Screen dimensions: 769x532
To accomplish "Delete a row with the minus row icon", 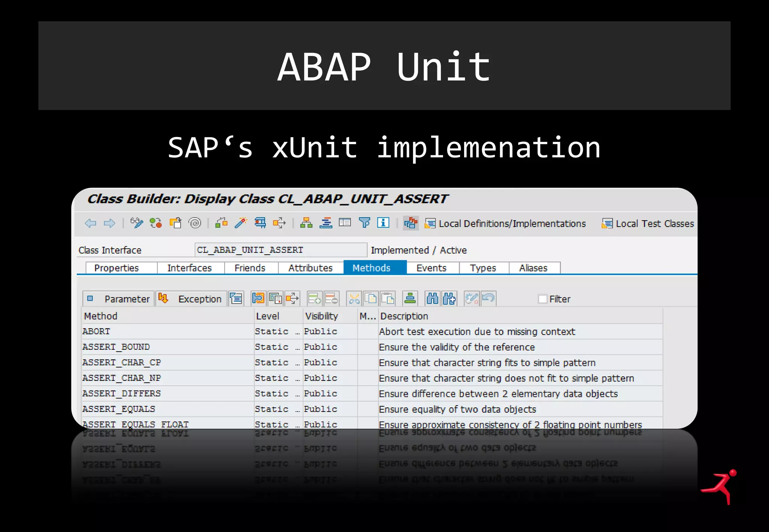I will click(x=332, y=299).
